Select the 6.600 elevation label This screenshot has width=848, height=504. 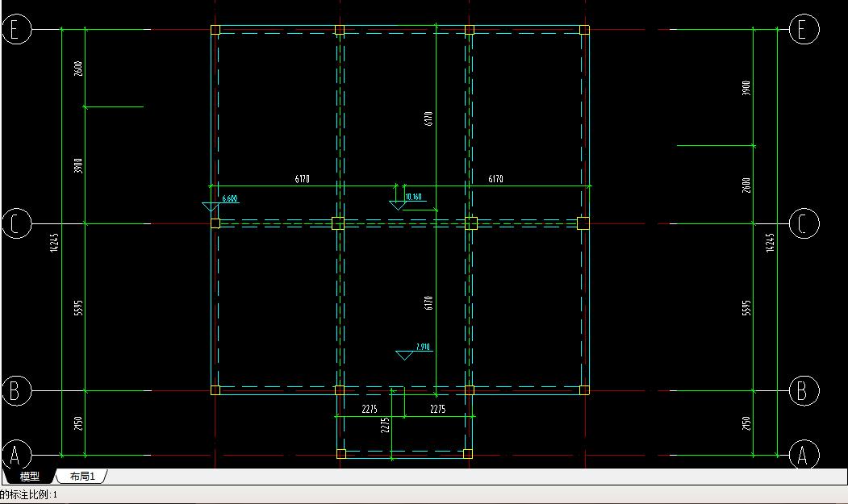point(230,198)
